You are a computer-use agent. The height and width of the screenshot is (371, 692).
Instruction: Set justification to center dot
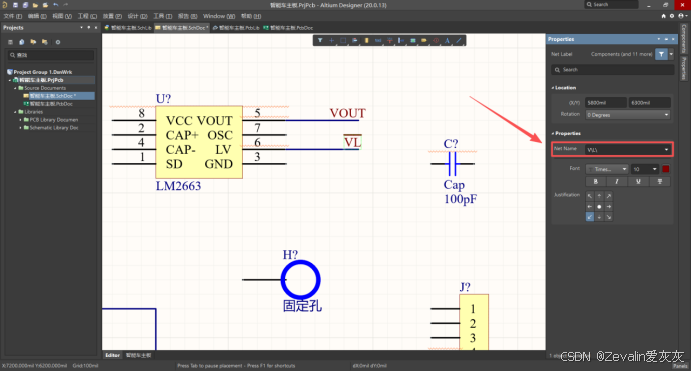pos(599,206)
